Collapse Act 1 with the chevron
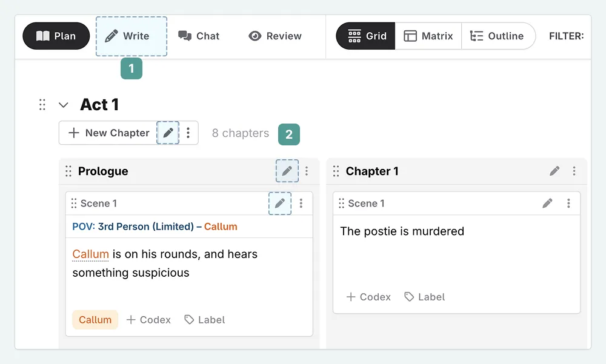This screenshot has height=364, width=606. click(x=64, y=105)
